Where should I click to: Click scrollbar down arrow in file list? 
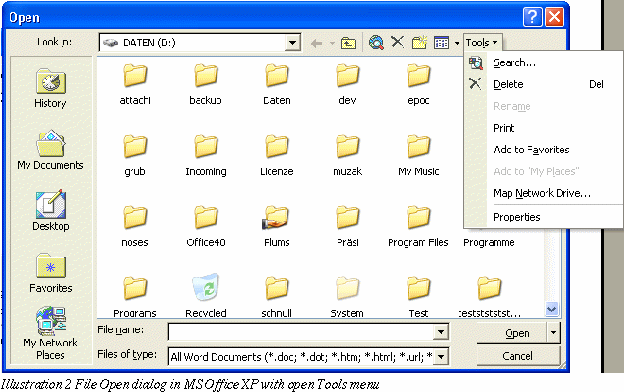[x=552, y=309]
